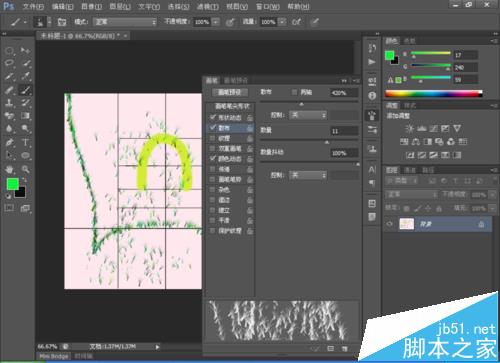Screen dimensions: 500x363
Task: Open the Mini Bridge tab
Action: click(54, 356)
